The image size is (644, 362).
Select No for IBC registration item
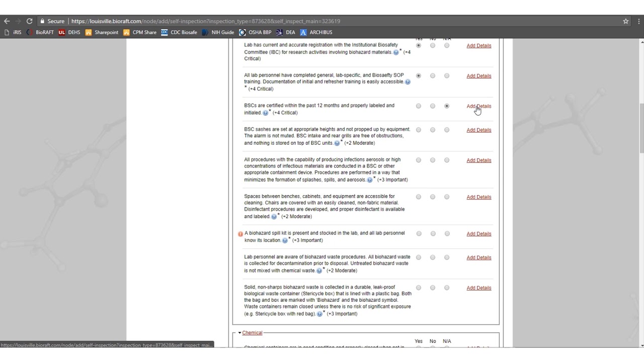[433, 46]
